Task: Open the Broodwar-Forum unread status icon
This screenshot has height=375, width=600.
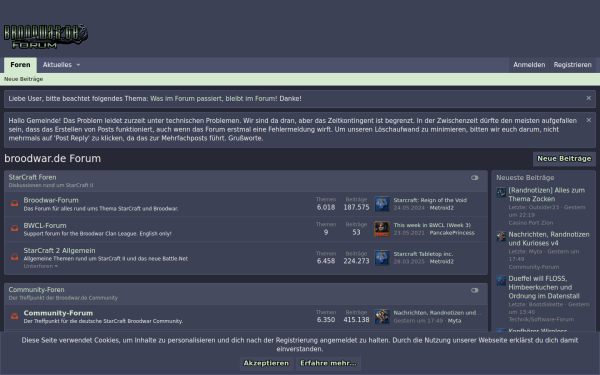Action: 15,203
